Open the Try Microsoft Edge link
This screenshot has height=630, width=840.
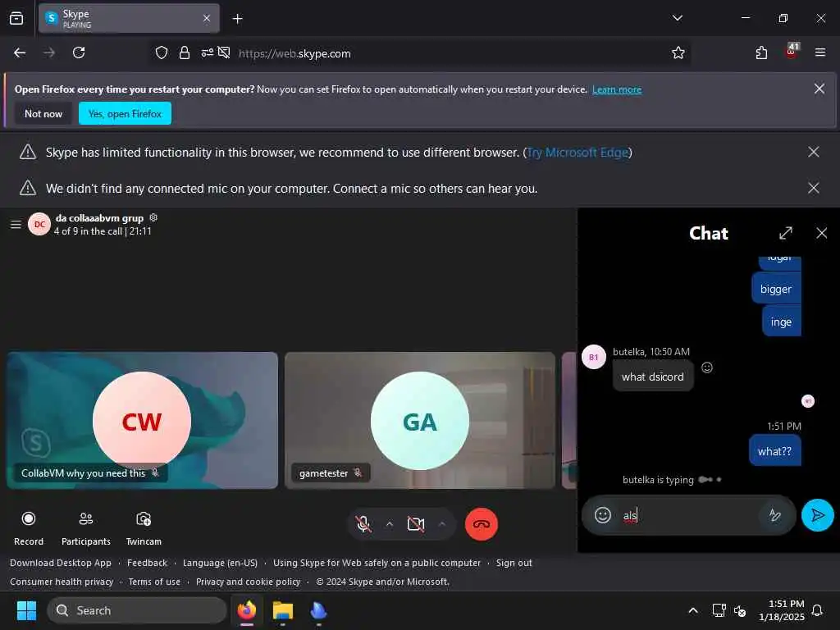577,153
